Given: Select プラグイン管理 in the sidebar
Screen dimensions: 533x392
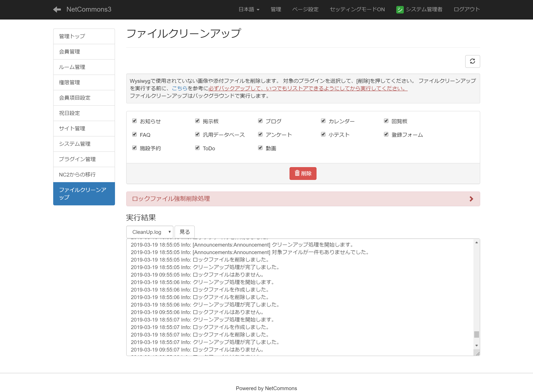Looking at the screenshot, I should [x=84, y=159].
